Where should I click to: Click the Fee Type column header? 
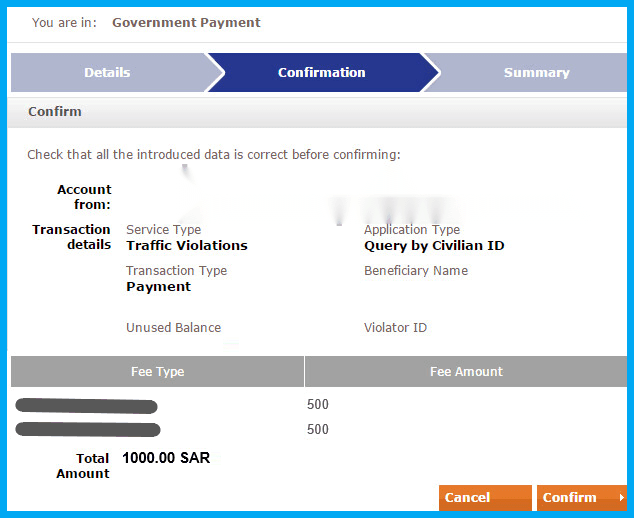[157, 371]
